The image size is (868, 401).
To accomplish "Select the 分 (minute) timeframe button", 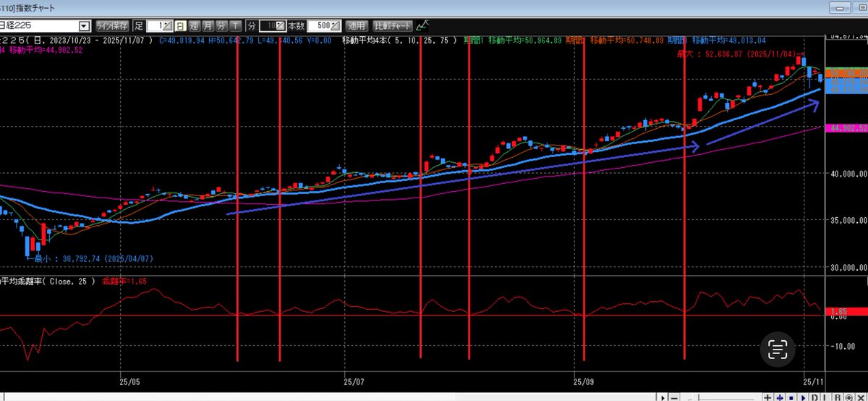I will click(x=221, y=26).
